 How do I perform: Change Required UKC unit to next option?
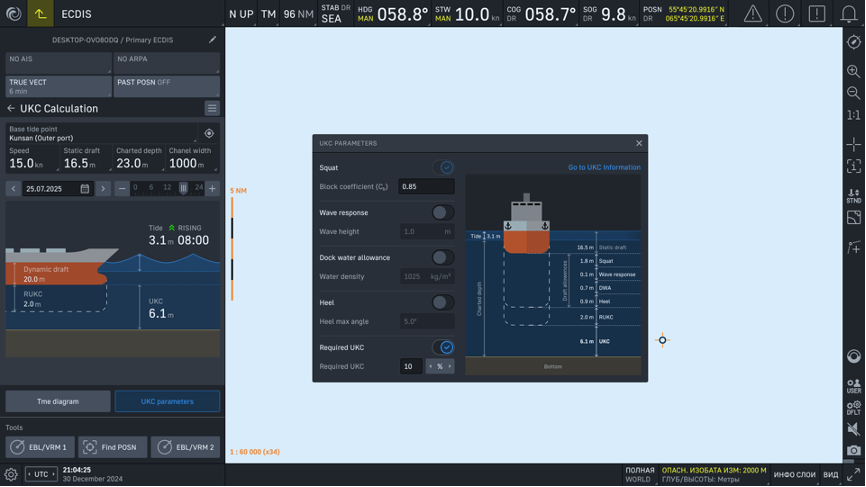pyautogui.click(x=450, y=366)
